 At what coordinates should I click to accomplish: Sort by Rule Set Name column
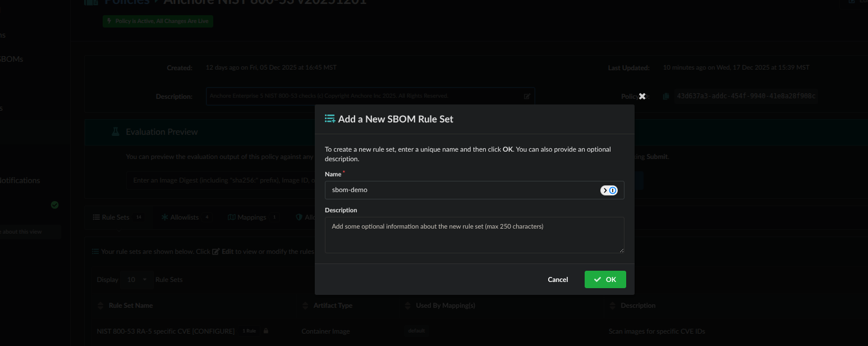pyautogui.click(x=130, y=306)
